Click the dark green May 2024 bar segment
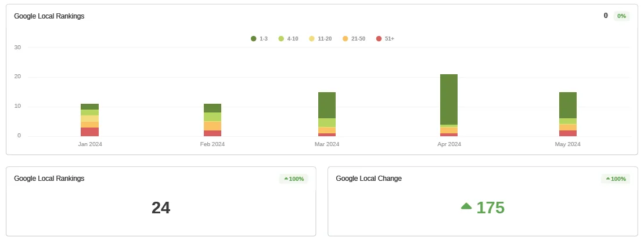Image resolution: width=644 pixels, height=240 pixels. [567, 105]
